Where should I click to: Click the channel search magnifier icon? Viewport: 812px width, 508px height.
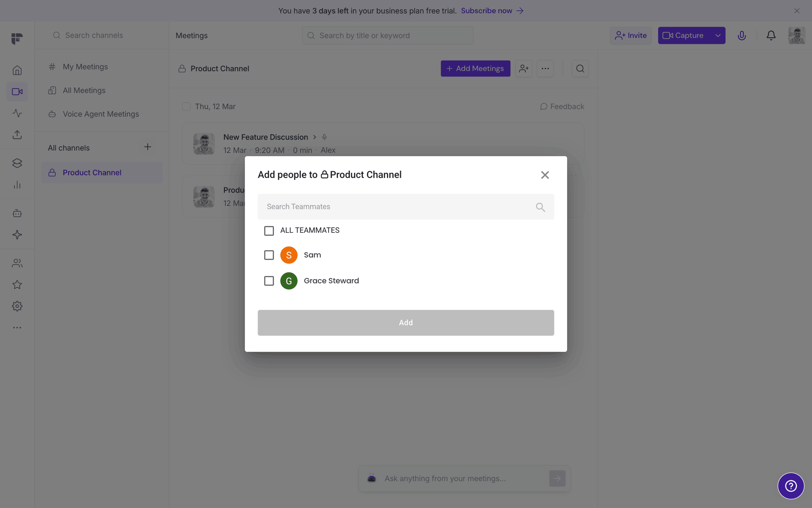pos(580,69)
